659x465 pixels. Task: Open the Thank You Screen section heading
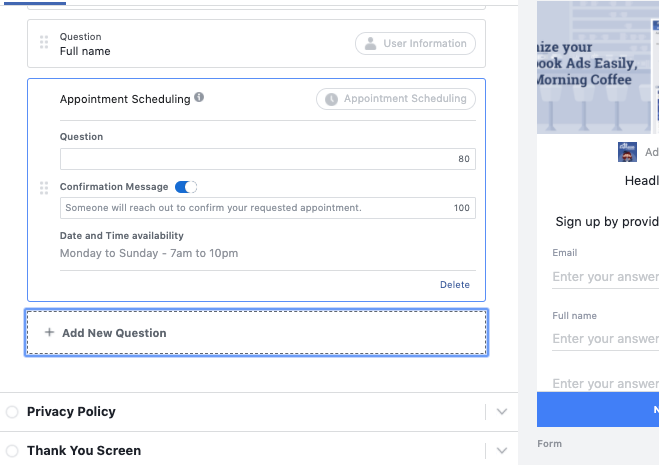pos(84,451)
